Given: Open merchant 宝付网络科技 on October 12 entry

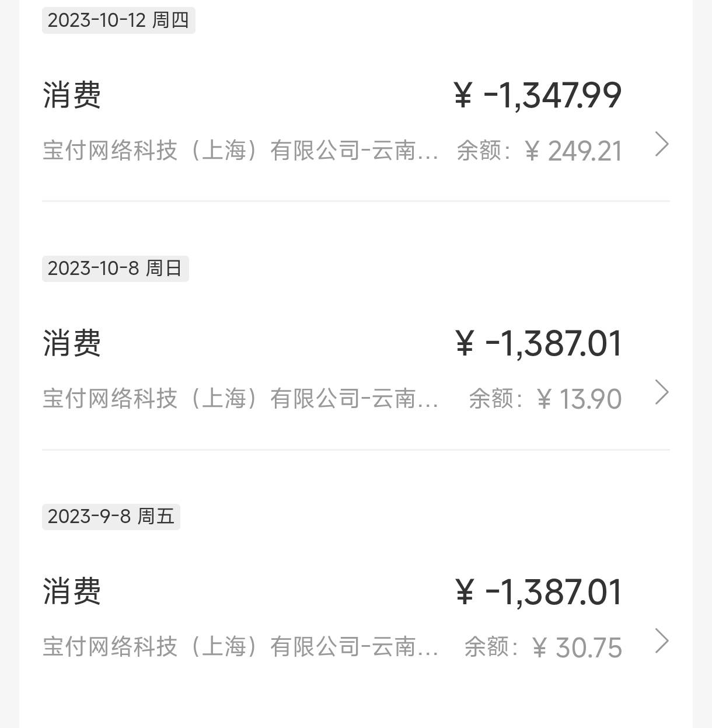Looking at the screenshot, I should tap(240, 151).
